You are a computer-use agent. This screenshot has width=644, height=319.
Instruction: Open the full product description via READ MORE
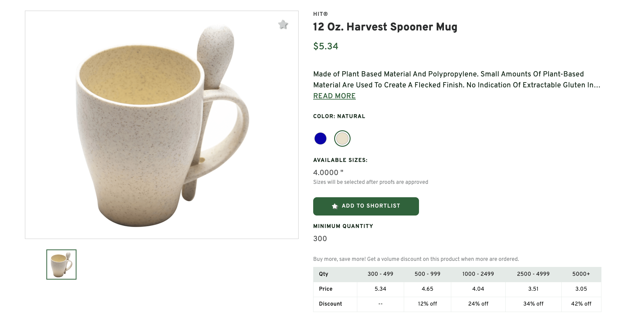click(x=334, y=96)
